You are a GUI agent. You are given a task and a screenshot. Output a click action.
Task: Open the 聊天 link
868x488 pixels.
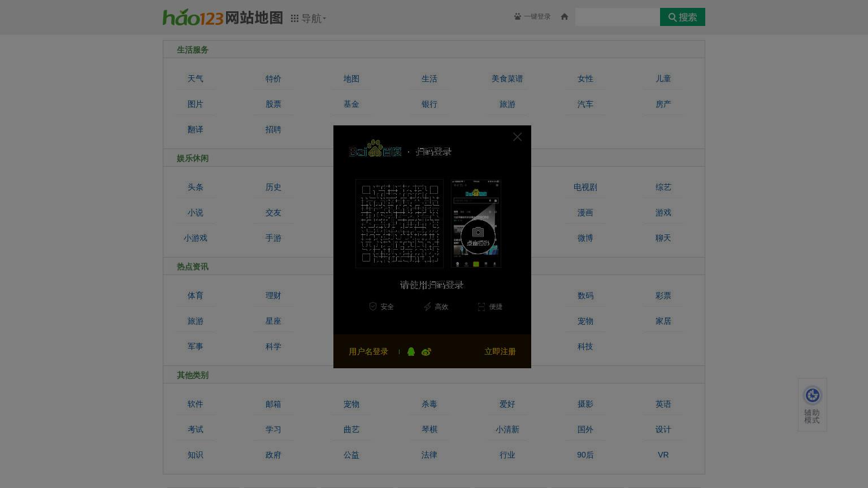pyautogui.click(x=663, y=238)
